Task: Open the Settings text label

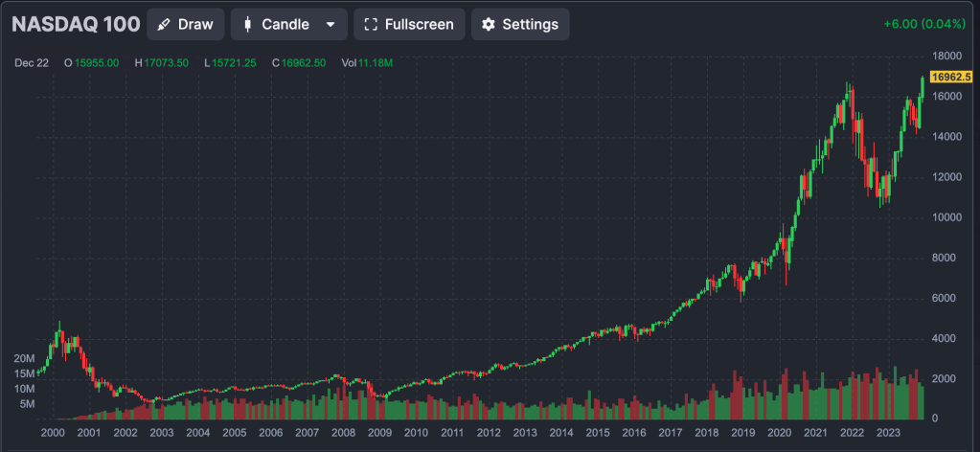Action: [530, 25]
